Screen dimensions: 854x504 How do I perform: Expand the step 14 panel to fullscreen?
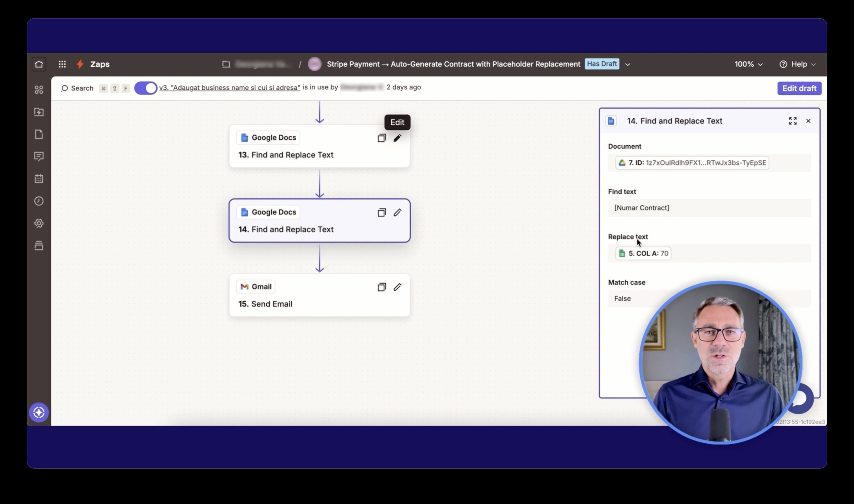(x=793, y=121)
